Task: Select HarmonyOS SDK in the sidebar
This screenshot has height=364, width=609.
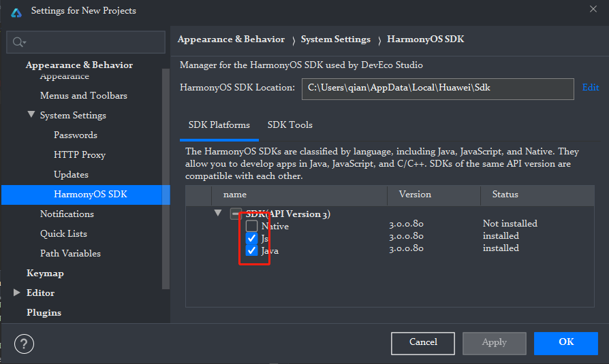Action: coord(86,195)
